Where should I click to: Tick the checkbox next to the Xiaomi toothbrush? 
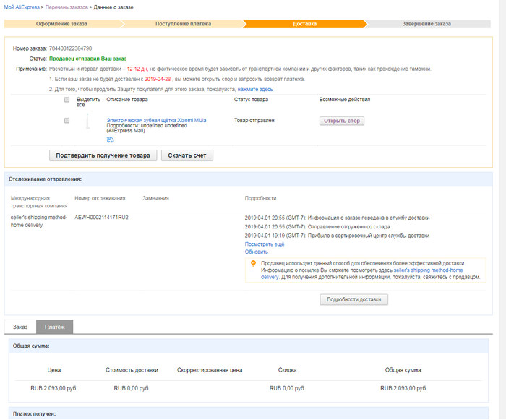coord(67,121)
